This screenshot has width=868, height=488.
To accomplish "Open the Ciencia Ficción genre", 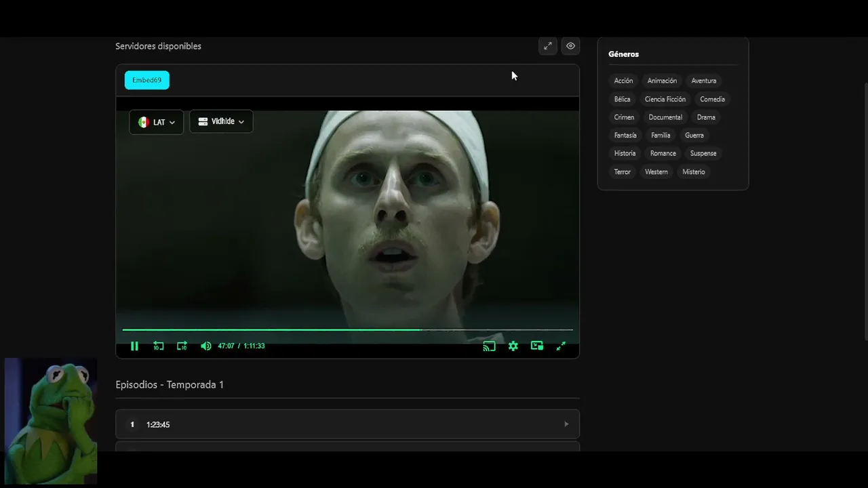I will coord(665,99).
